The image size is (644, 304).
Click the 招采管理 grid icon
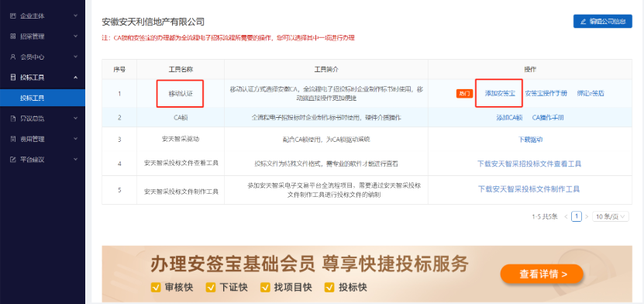coord(12,36)
